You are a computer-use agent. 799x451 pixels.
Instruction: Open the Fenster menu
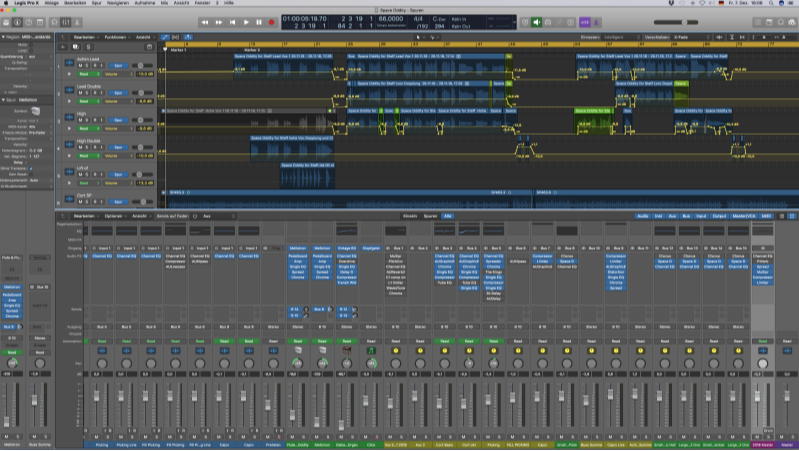(x=202, y=3)
